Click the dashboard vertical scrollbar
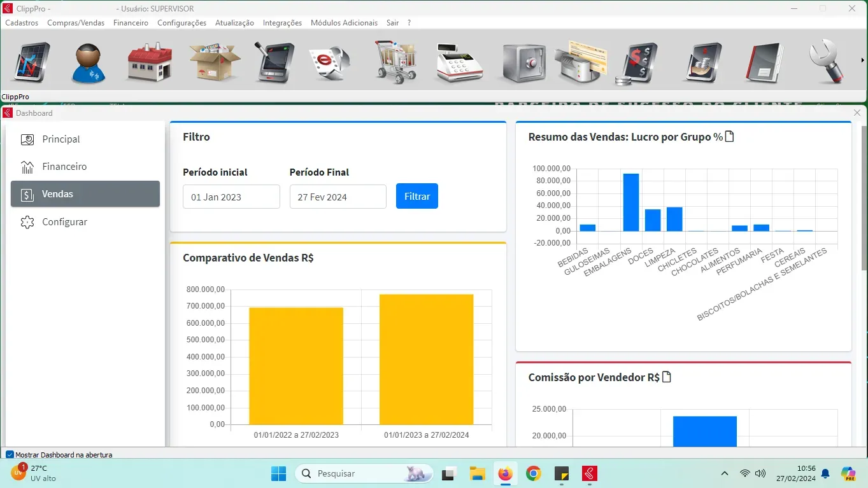The image size is (868, 488). [864, 199]
